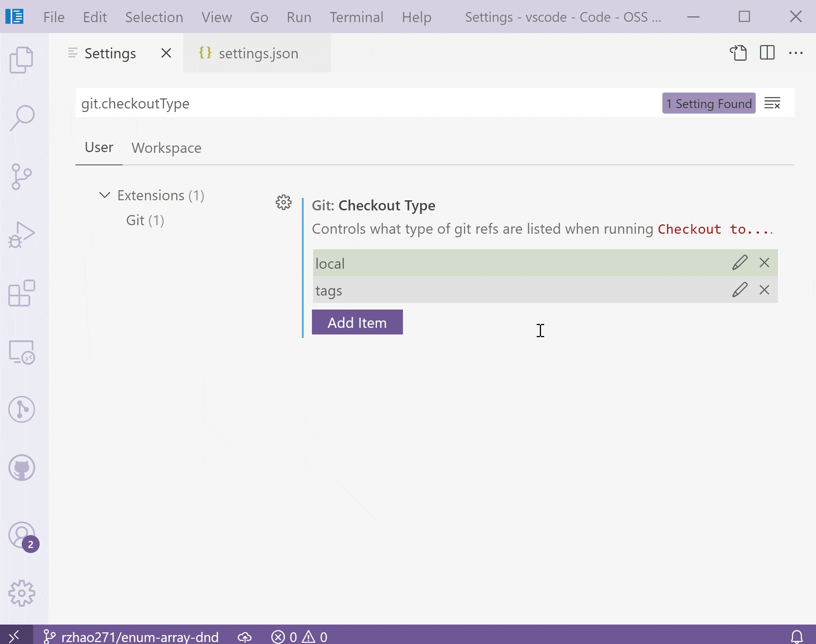Edit the tags list item value
The width and height of the screenshot is (816, 644).
coord(740,289)
